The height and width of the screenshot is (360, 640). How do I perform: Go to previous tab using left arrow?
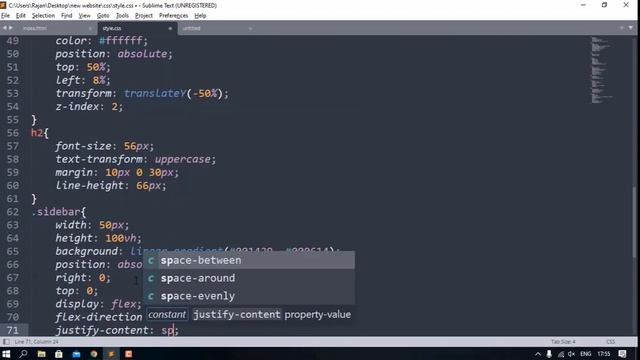tap(4, 28)
